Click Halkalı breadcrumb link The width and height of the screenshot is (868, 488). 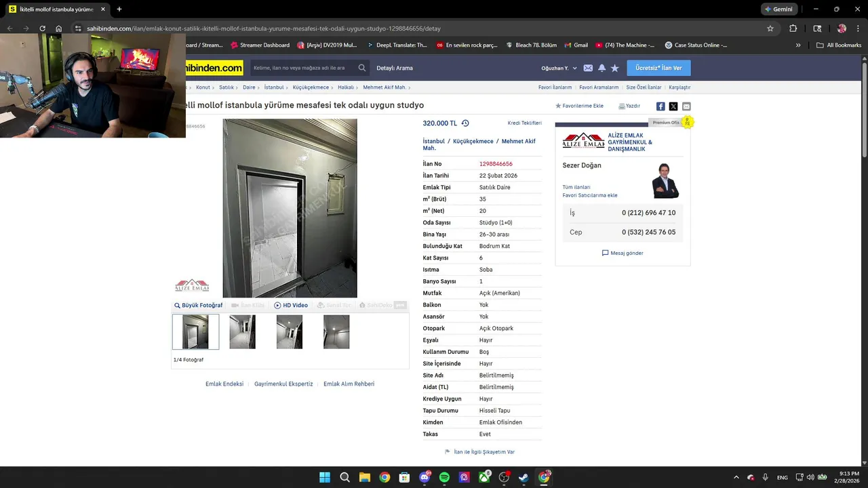tap(346, 87)
